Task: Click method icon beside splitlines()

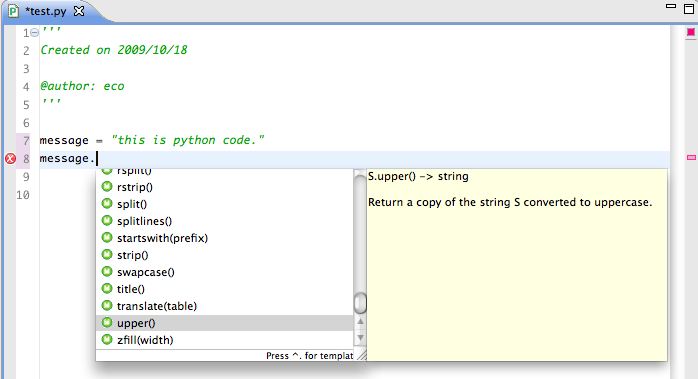Action: click(107, 220)
